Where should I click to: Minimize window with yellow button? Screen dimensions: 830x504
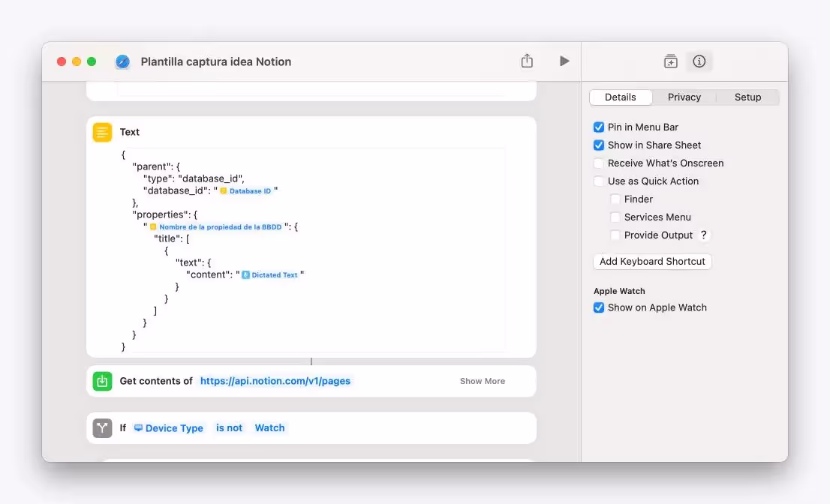(77, 61)
